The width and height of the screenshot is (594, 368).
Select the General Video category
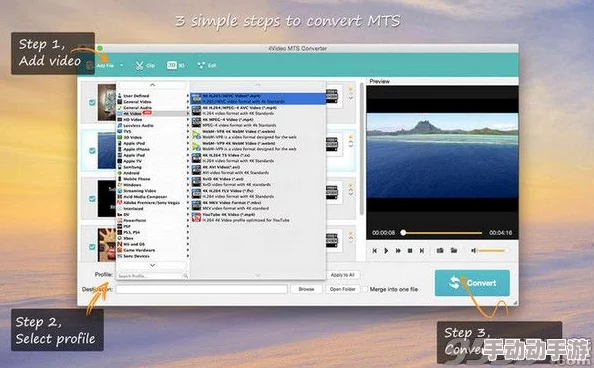pos(153,102)
